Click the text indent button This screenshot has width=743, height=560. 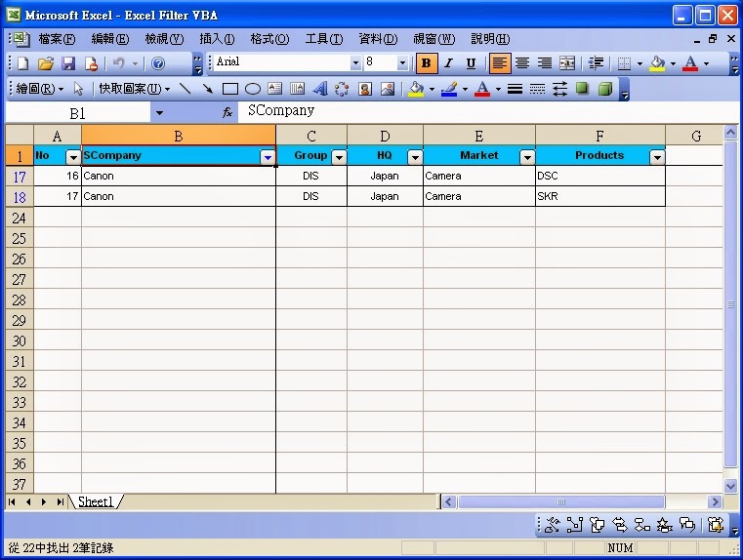[x=596, y=63]
